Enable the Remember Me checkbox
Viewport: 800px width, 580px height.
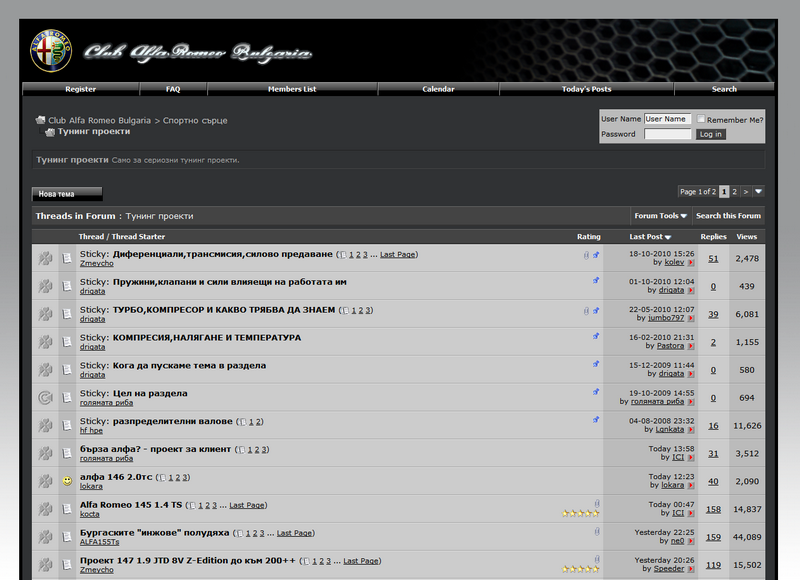(x=701, y=119)
